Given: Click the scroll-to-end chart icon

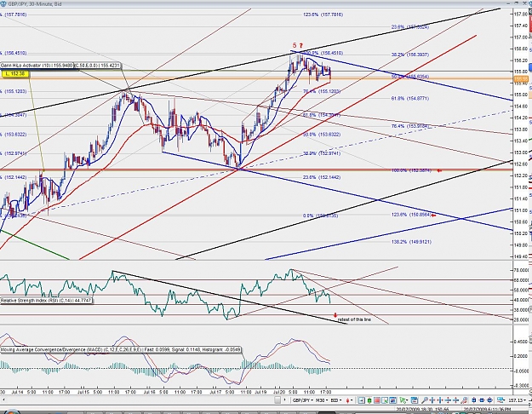Looking at the screenshot, I should pyautogui.click(x=362, y=400).
